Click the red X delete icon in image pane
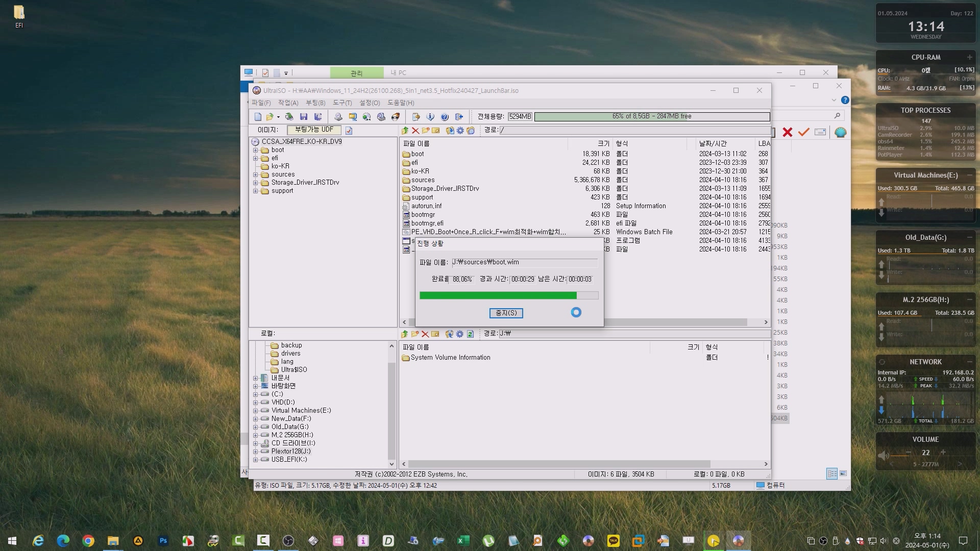The height and width of the screenshot is (551, 980). 415,131
